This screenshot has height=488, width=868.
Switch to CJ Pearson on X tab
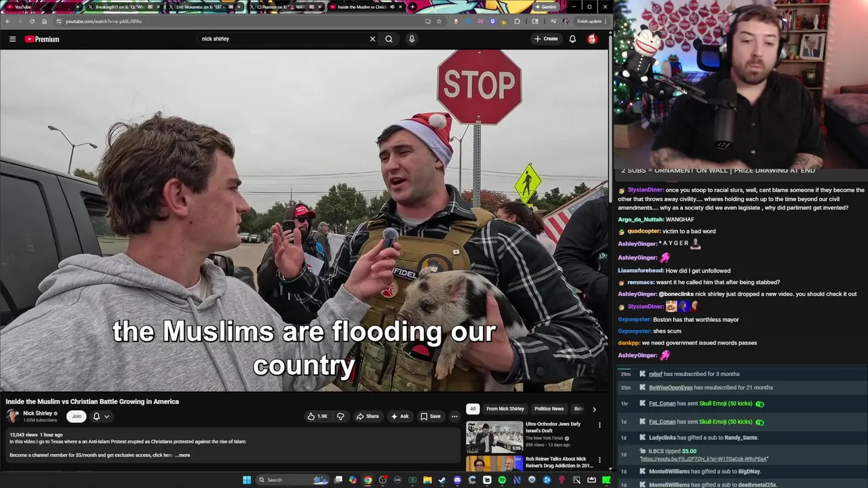pyautogui.click(x=285, y=7)
